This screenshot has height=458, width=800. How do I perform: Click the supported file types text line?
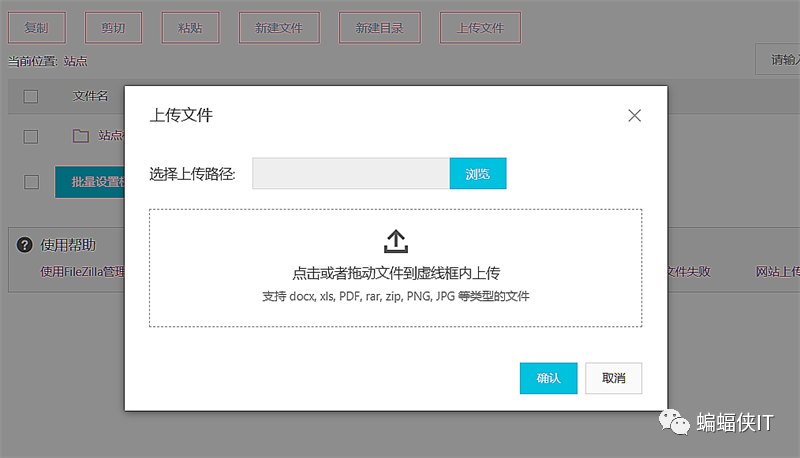(396, 296)
